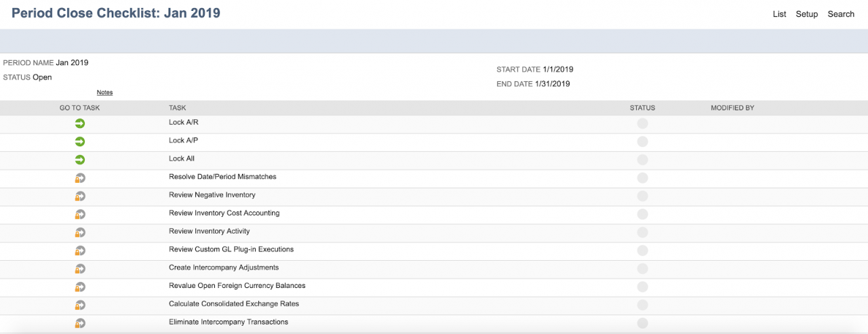Click locked arrow for Review Inventory Cost Accounting
Image resolution: width=868 pixels, height=334 pixels.
pyautogui.click(x=80, y=214)
